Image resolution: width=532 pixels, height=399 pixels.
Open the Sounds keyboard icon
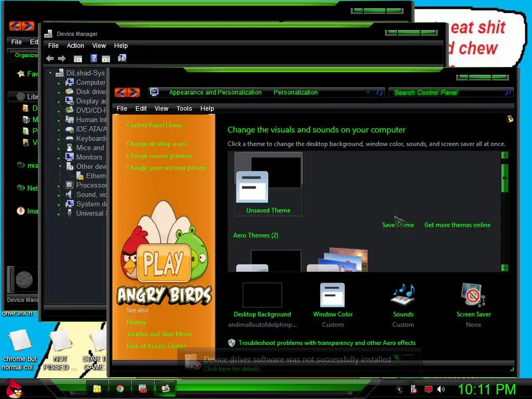403,295
